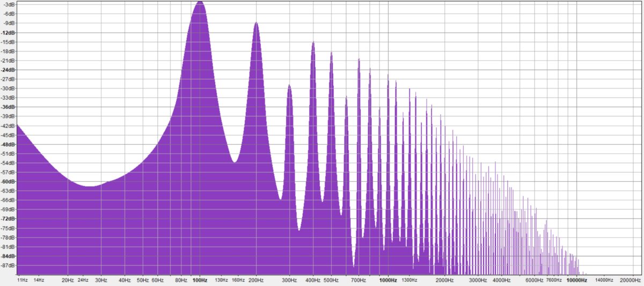Click the 14000Hz frequency axis label
644x286 pixels.
tap(604, 280)
